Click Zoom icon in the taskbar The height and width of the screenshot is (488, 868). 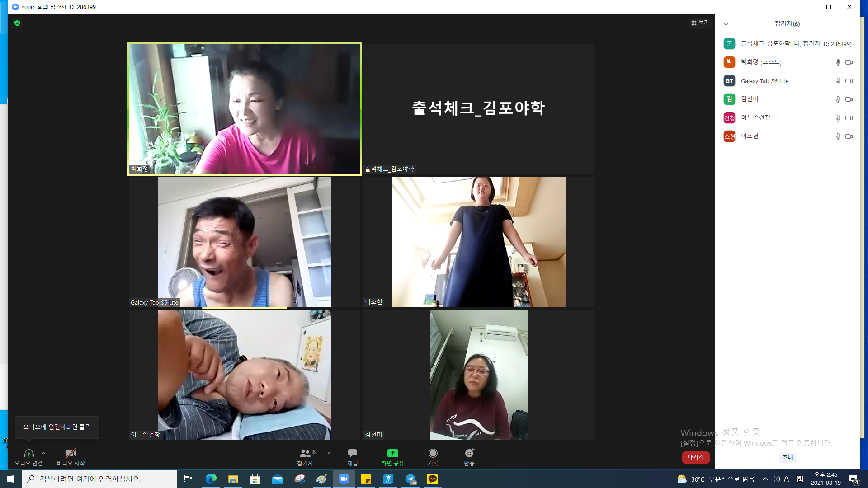click(344, 479)
